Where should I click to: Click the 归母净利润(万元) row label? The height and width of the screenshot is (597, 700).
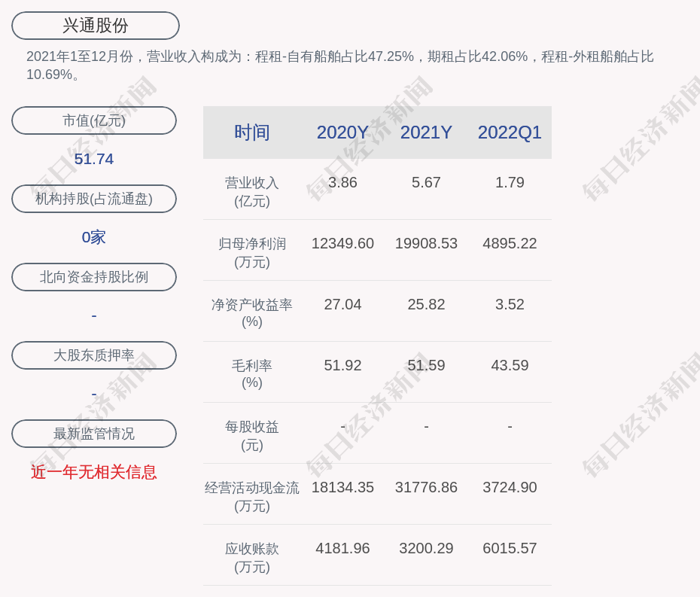252,253
